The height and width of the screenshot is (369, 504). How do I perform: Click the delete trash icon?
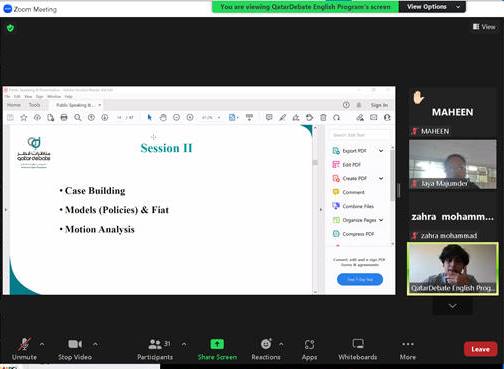[323, 117]
